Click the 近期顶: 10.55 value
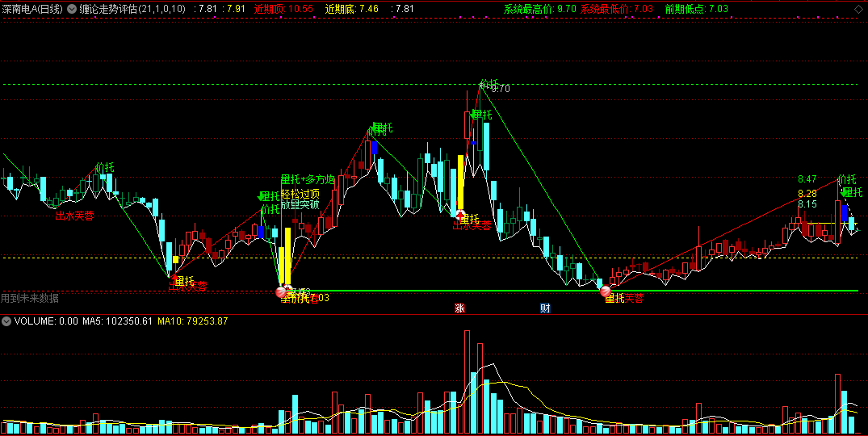Viewport: 868px width, 436px height. (283, 9)
